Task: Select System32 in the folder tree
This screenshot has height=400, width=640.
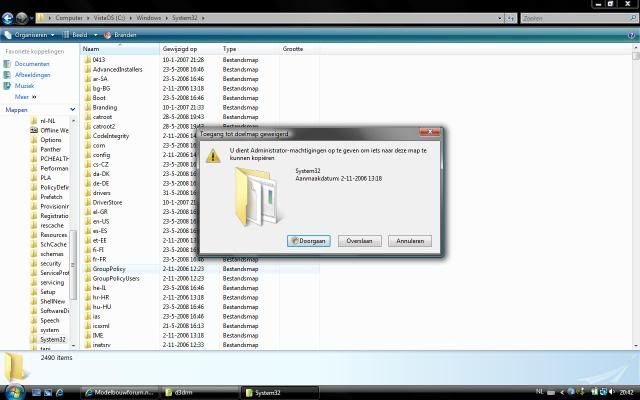Action: click(x=53, y=340)
